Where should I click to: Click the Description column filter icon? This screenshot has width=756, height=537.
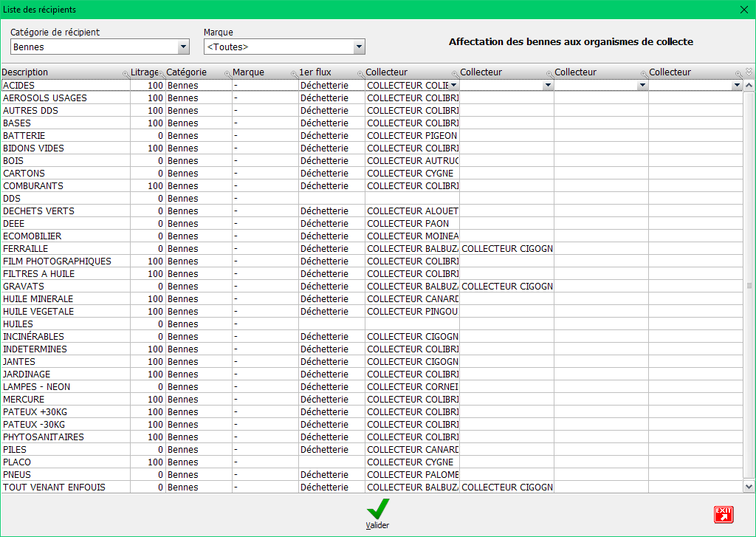click(x=126, y=74)
